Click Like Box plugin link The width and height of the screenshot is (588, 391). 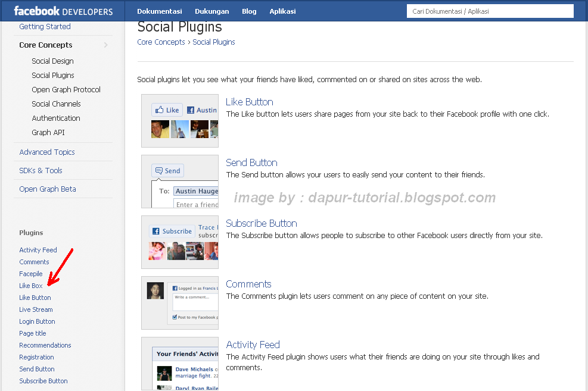point(31,286)
